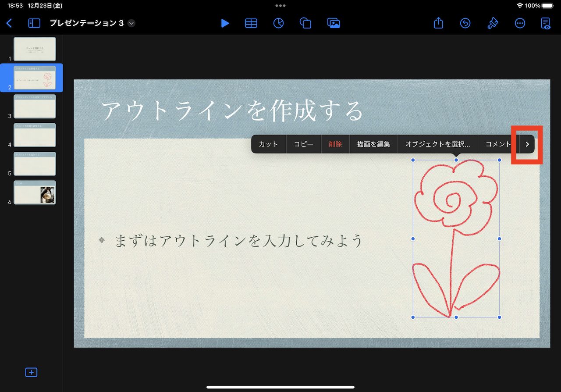Insert a shape from the toolbar

[x=305, y=23]
